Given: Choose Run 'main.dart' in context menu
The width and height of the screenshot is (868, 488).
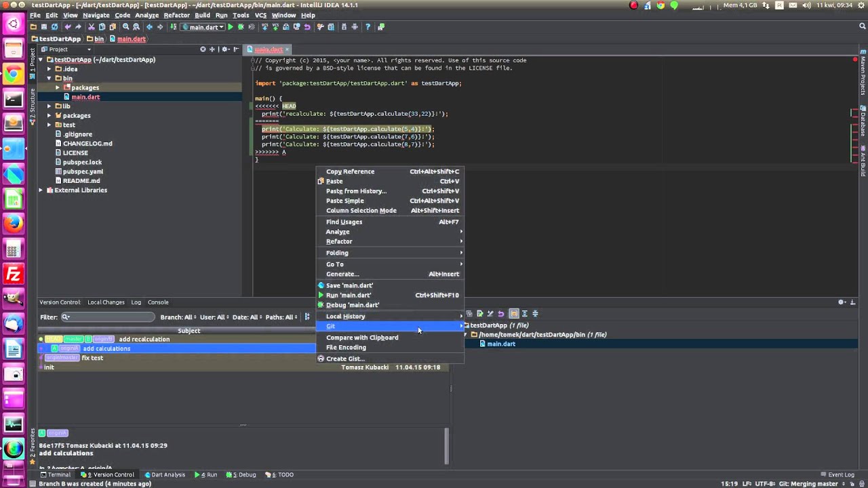Looking at the screenshot, I should click(390, 295).
